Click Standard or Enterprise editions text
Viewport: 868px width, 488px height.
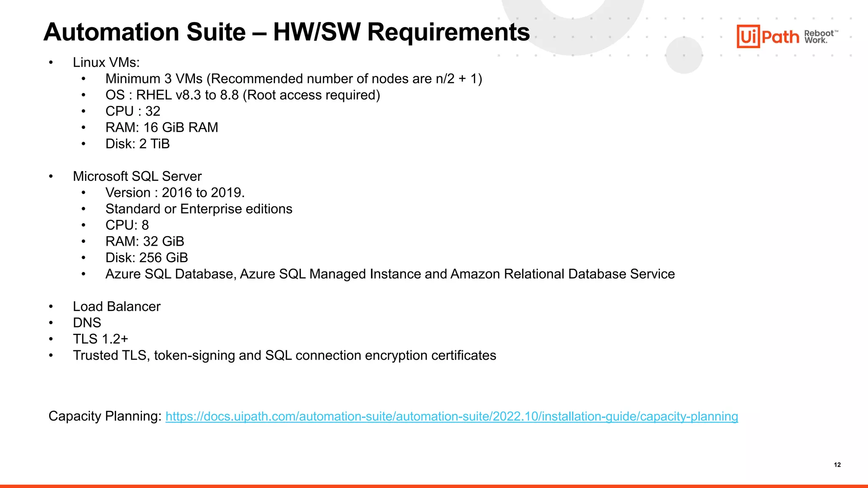pos(198,209)
